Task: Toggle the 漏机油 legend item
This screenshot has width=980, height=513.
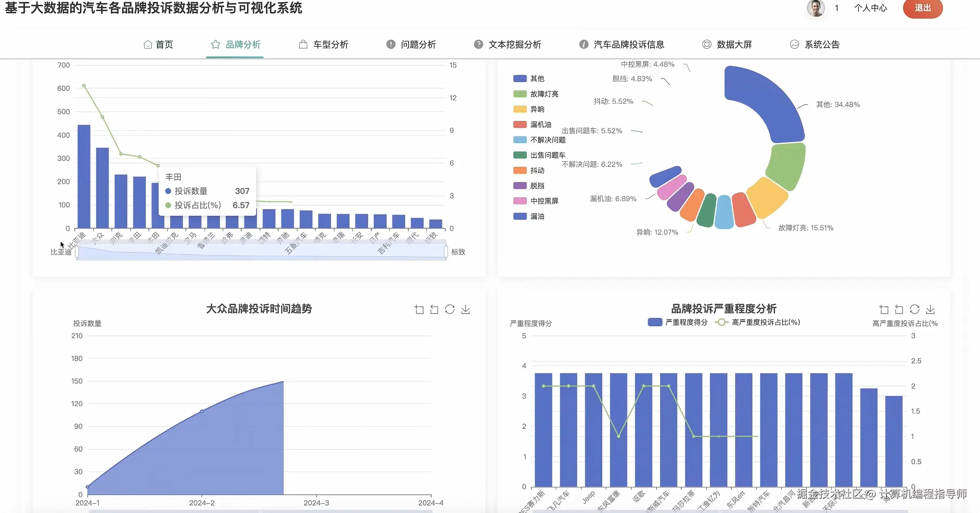Action: click(532, 124)
